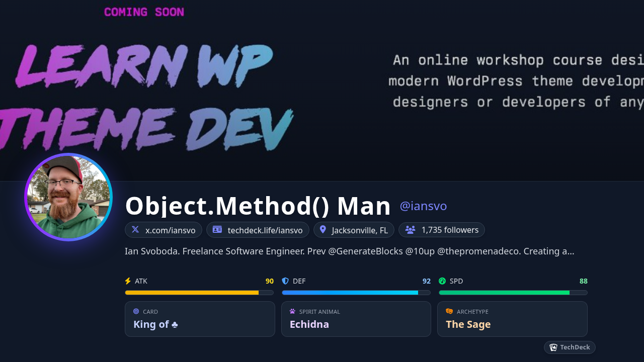This screenshot has width=644, height=362.
Task: Click the paw Spirit Animal icon
Action: (x=292, y=311)
